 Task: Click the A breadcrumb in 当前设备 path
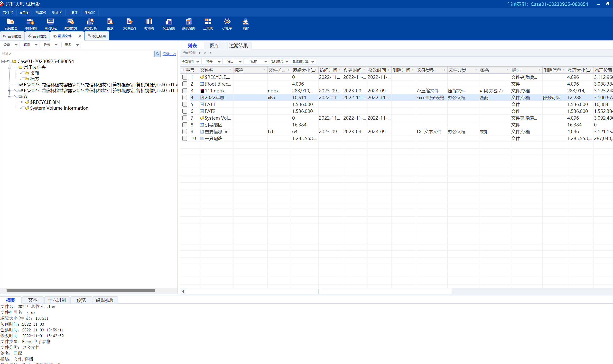[x=205, y=53]
